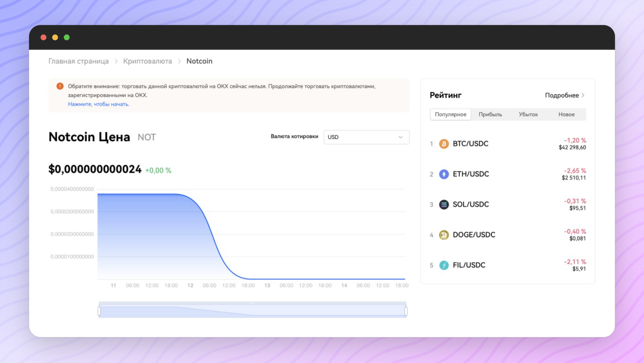Click the ETH price $2 510,11
Image resolution: width=644 pixels, height=363 pixels.
click(574, 178)
